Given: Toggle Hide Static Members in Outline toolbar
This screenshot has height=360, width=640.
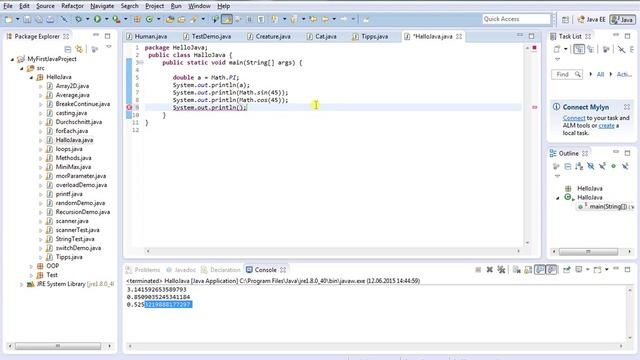Looking at the screenshot, I should click(602, 166).
